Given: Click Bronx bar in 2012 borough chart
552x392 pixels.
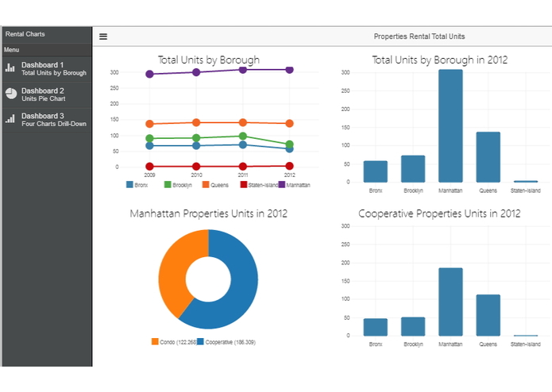Looking at the screenshot, I should [375, 171].
